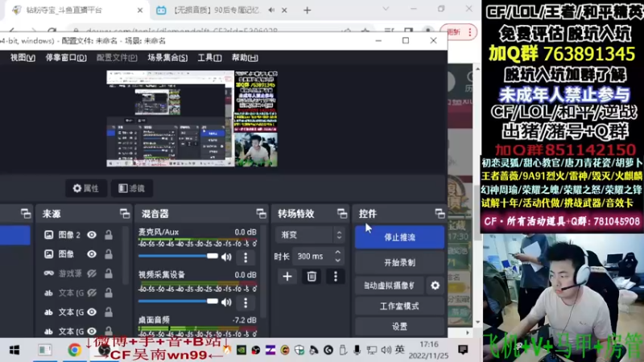Open the 视图(V) menu
Image resolution: width=644 pixels, height=362 pixels.
[x=23, y=58]
